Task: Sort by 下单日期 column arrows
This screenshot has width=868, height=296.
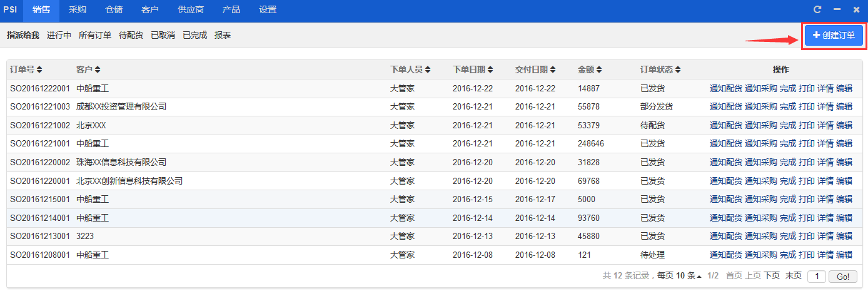Action: [x=490, y=69]
